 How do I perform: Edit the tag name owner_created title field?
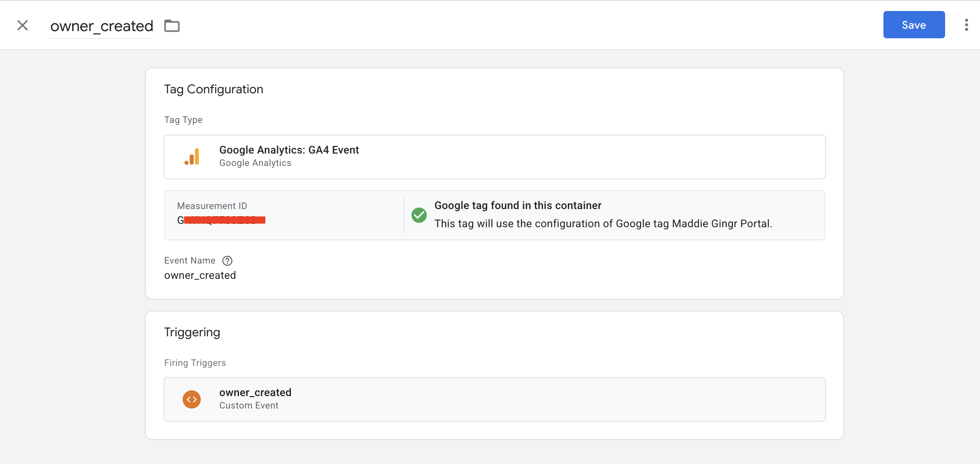tap(102, 26)
